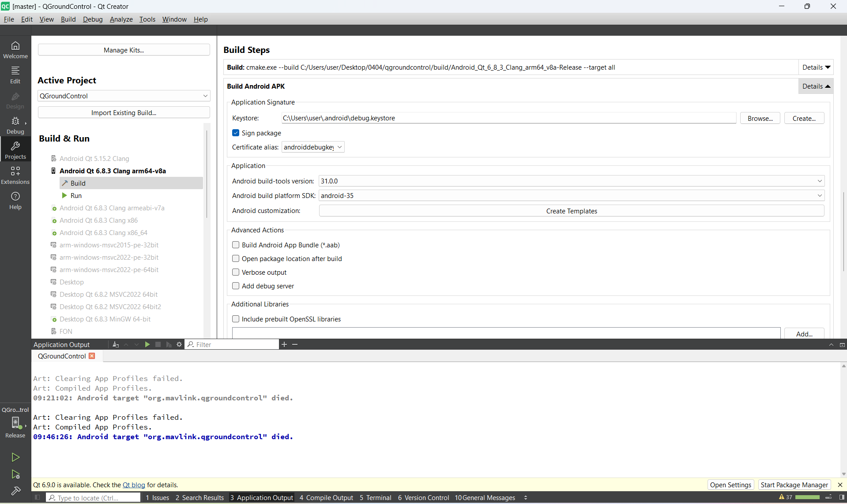Viewport: 847px width, 504px height.
Task: Open the Android build platform SDK dropdown
Action: [x=572, y=195]
